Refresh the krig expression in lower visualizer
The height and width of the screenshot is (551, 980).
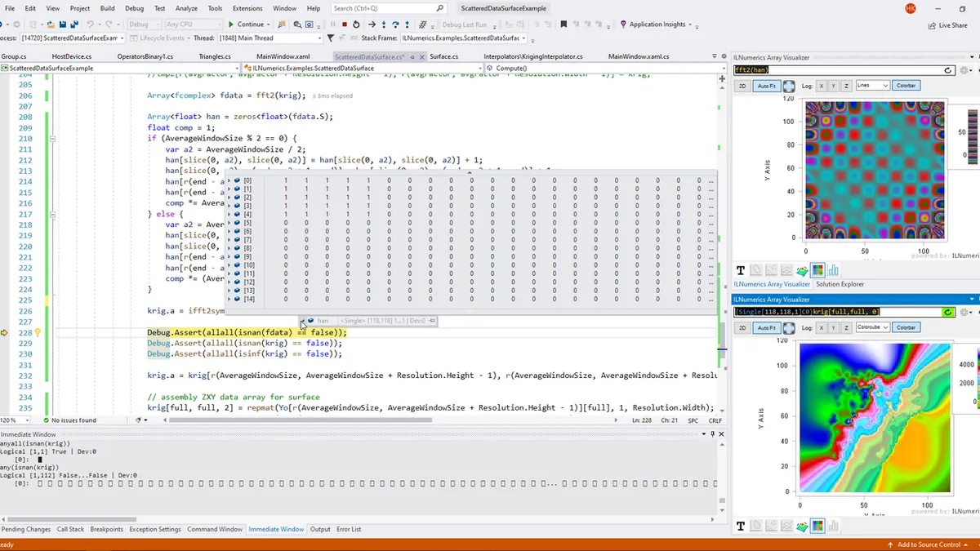coord(948,312)
